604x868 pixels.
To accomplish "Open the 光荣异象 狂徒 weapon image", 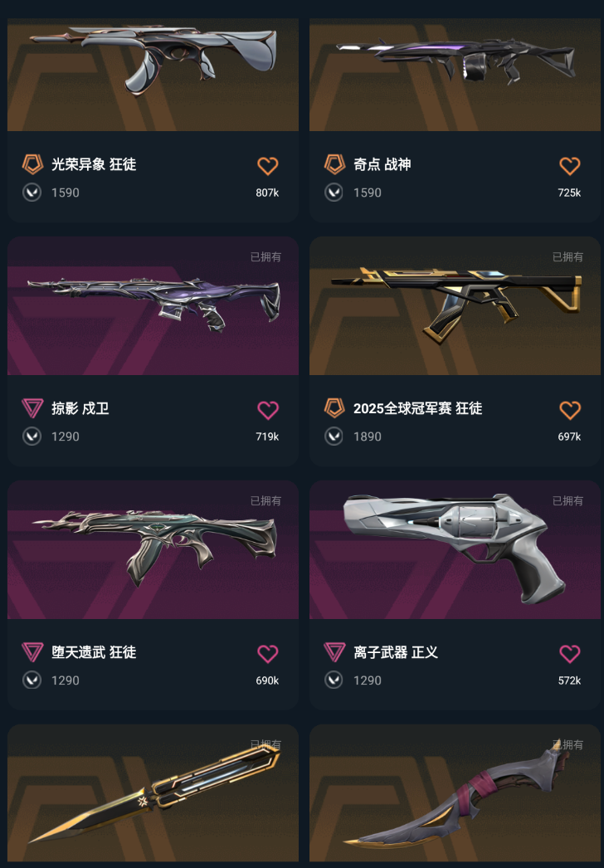I will click(x=153, y=74).
